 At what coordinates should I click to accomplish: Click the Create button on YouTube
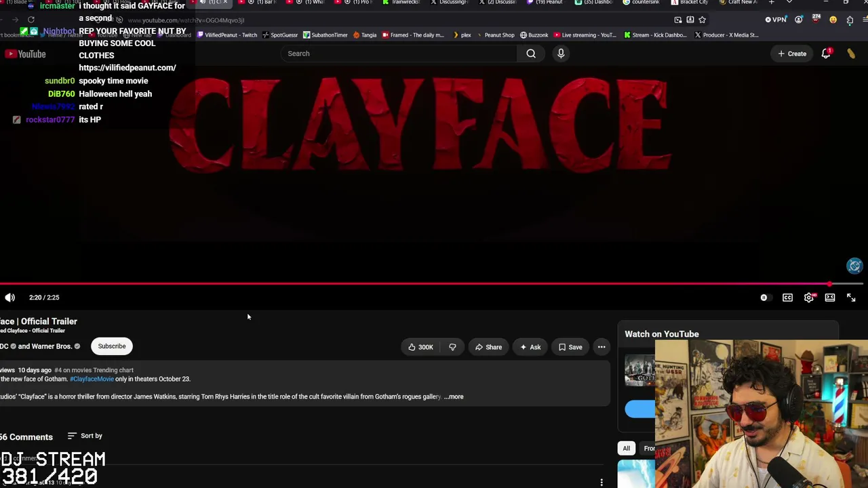tap(792, 54)
